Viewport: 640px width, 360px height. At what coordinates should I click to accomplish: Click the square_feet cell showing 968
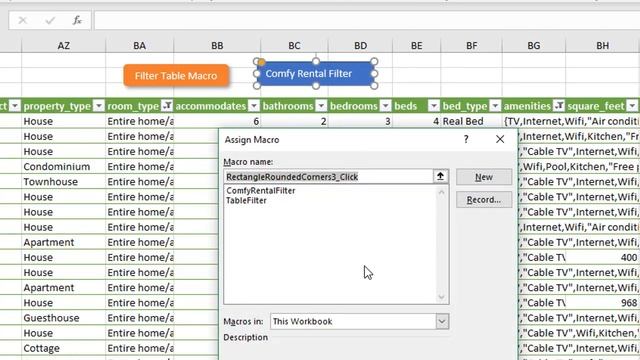[x=602, y=303]
